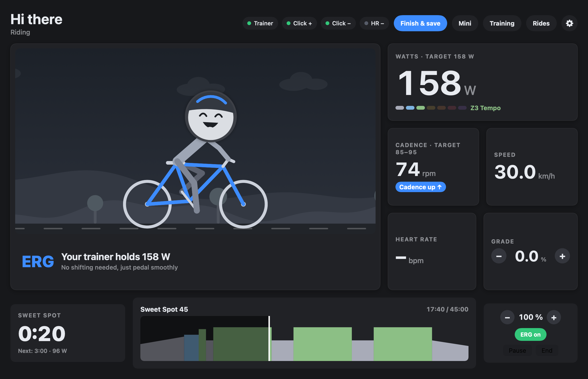Decrease grade with the minus button

tap(499, 256)
